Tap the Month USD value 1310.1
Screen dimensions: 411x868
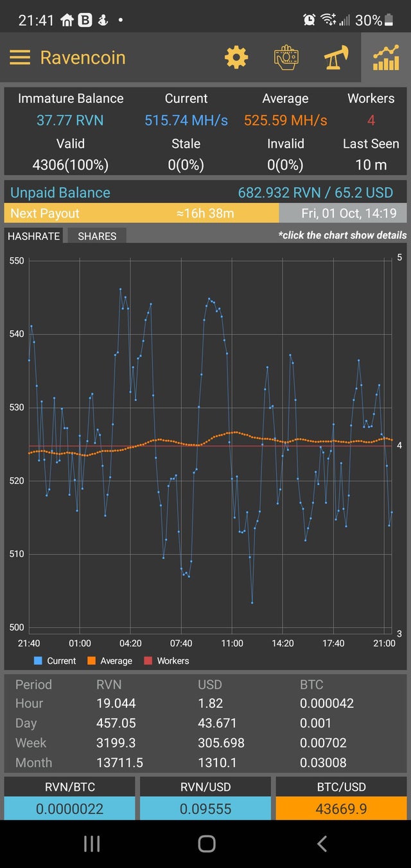218,763
